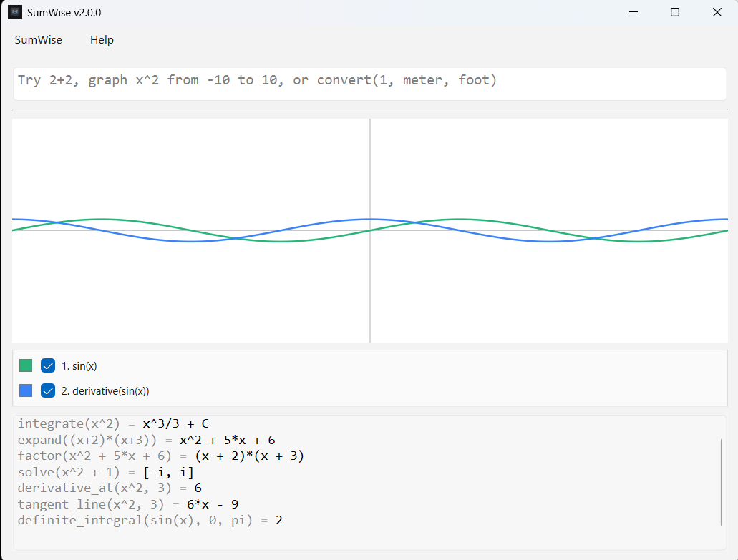This screenshot has height=560, width=738.
Task: Close the SumWise window
Action: [717, 12]
